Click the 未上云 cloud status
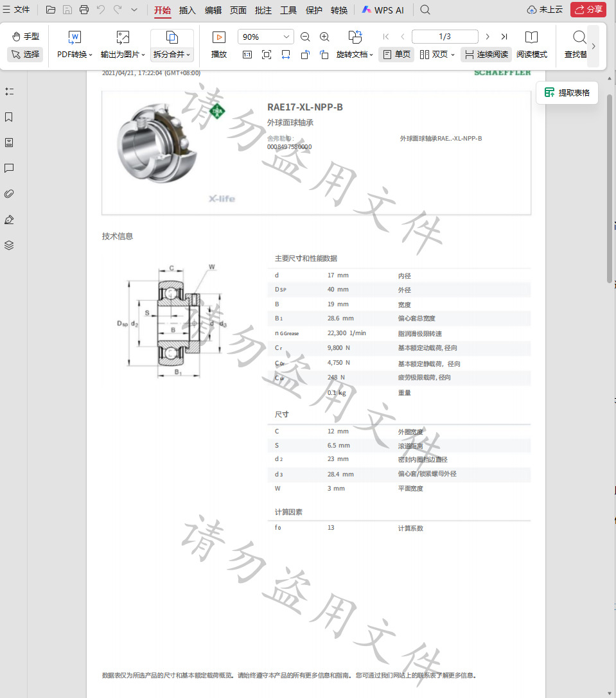Viewport: 616px width, 698px height. (545, 10)
